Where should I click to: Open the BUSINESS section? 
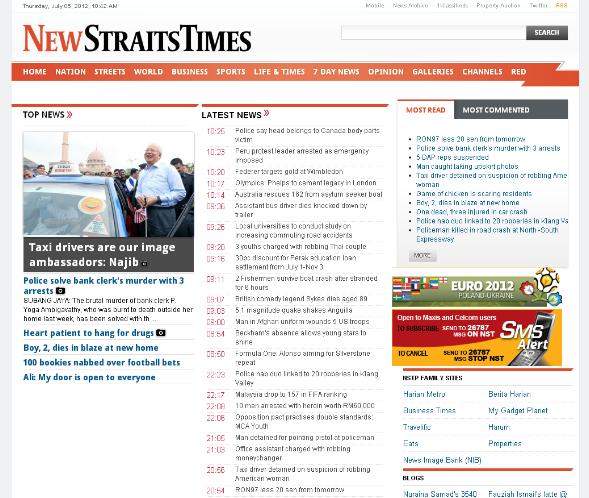(189, 72)
